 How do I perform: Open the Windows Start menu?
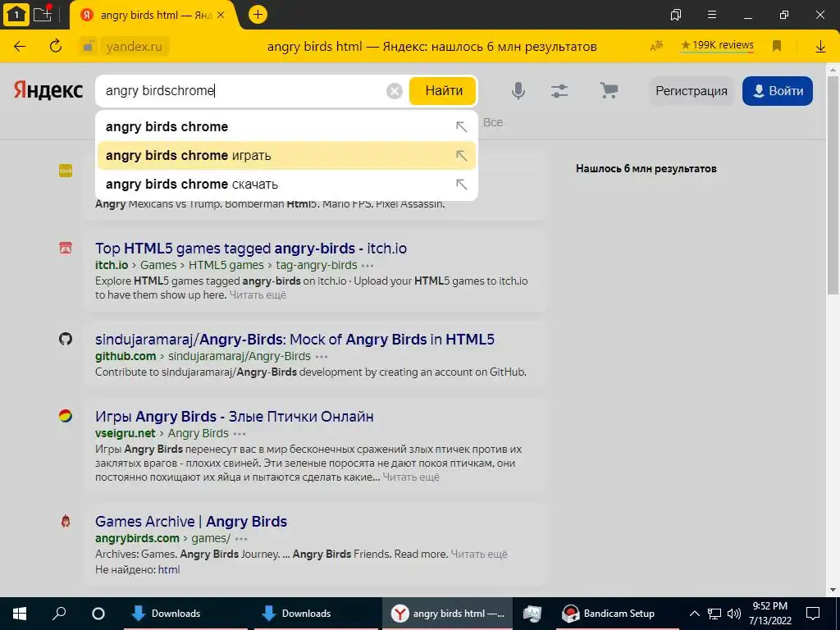pyautogui.click(x=20, y=614)
